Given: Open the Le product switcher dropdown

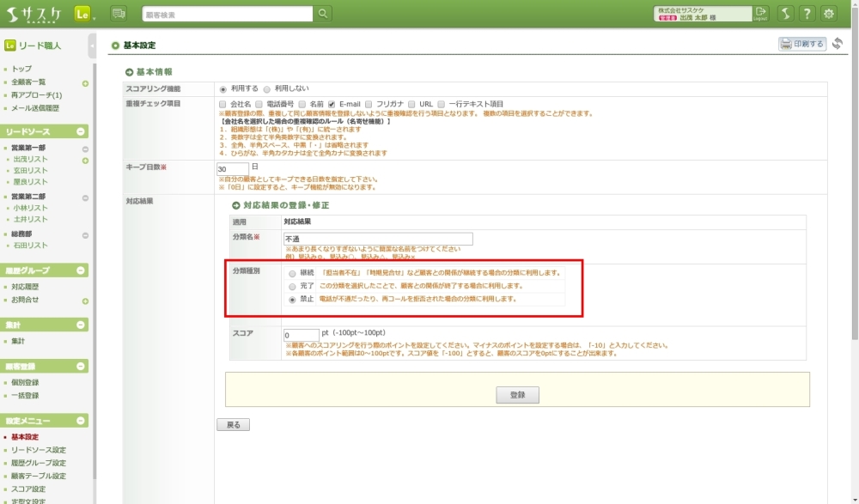Looking at the screenshot, I should 84,14.
